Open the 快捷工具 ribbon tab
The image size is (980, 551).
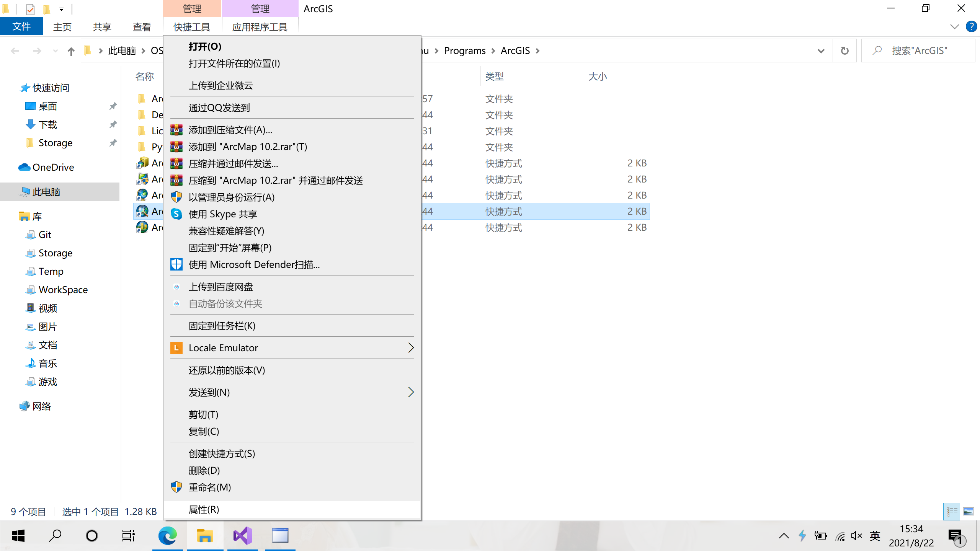[192, 27]
